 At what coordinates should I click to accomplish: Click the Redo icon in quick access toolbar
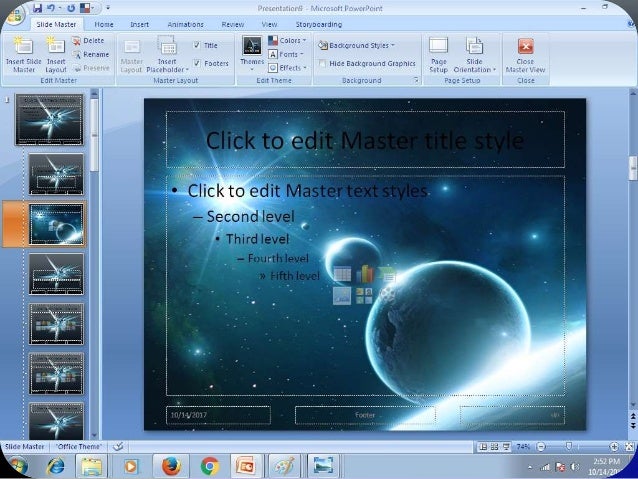tap(71, 8)
